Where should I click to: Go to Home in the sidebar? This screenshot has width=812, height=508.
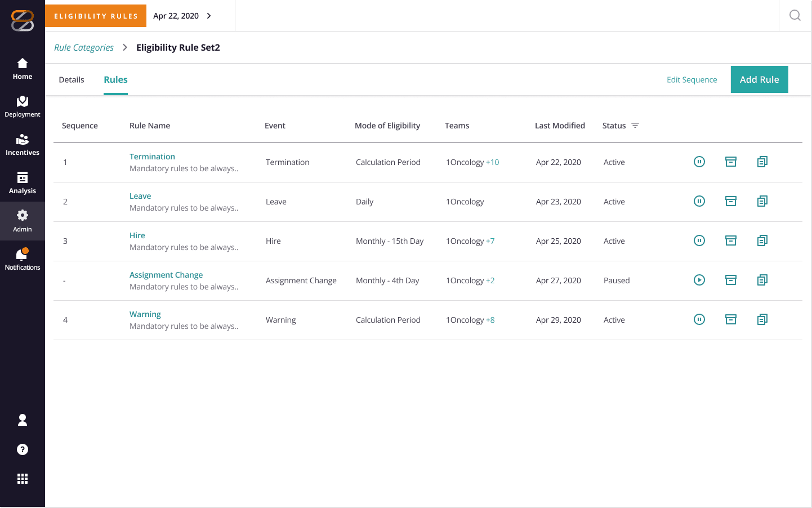point(23,69)
